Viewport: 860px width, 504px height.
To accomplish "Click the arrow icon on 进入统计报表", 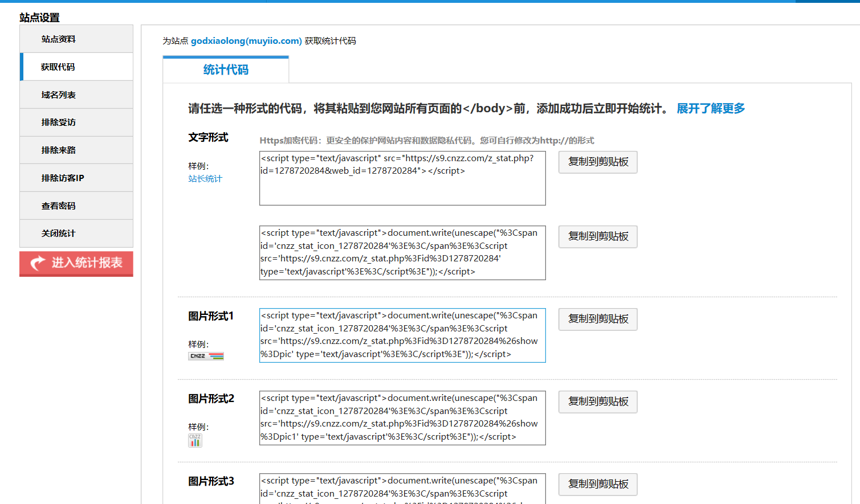I will click(38, 263).
